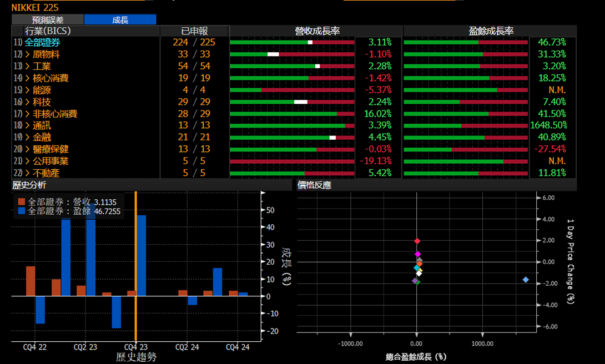
Task: Click the 46.73% earnings growth value
Action: click(552, 42)
